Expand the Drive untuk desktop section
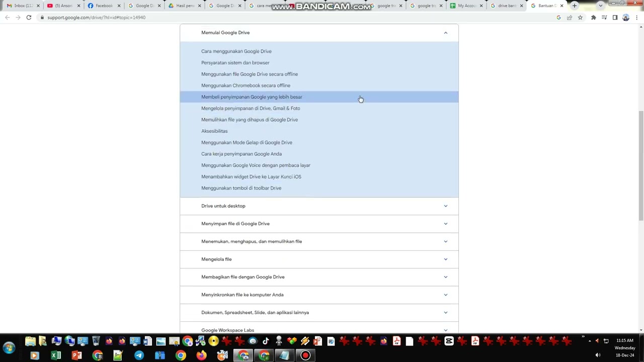 [319, 206]
